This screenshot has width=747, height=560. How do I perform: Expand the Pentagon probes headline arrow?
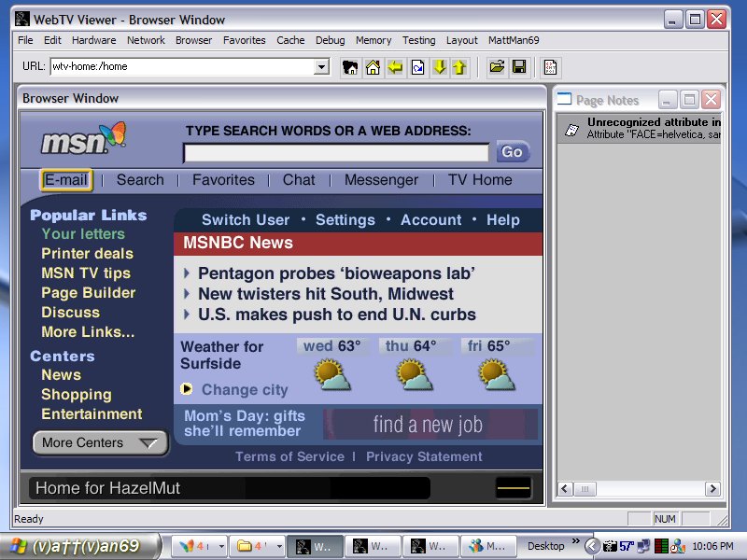click(x=186, y=273)
